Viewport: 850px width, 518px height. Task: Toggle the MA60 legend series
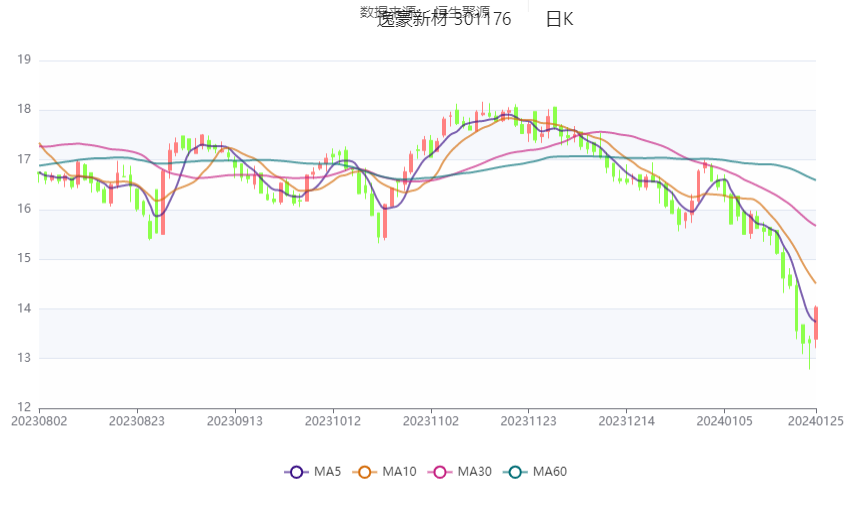click(x=535, y=472)
